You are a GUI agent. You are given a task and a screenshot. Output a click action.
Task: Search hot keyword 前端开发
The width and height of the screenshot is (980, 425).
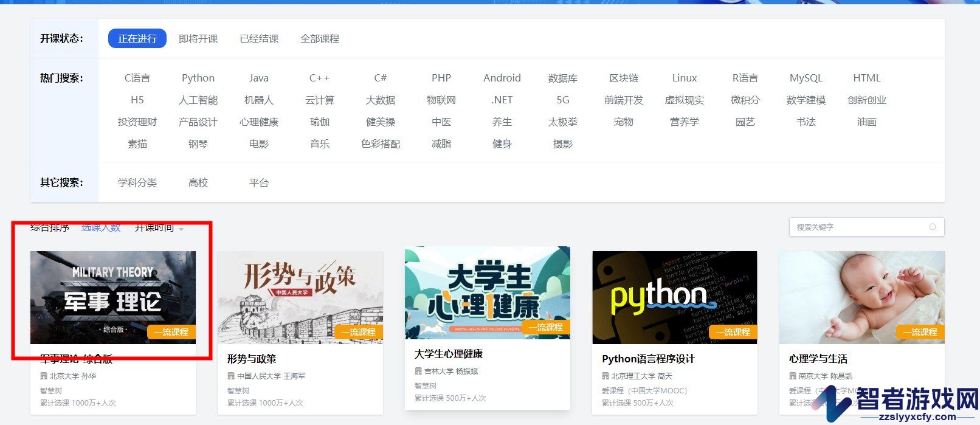coord(624,100)
